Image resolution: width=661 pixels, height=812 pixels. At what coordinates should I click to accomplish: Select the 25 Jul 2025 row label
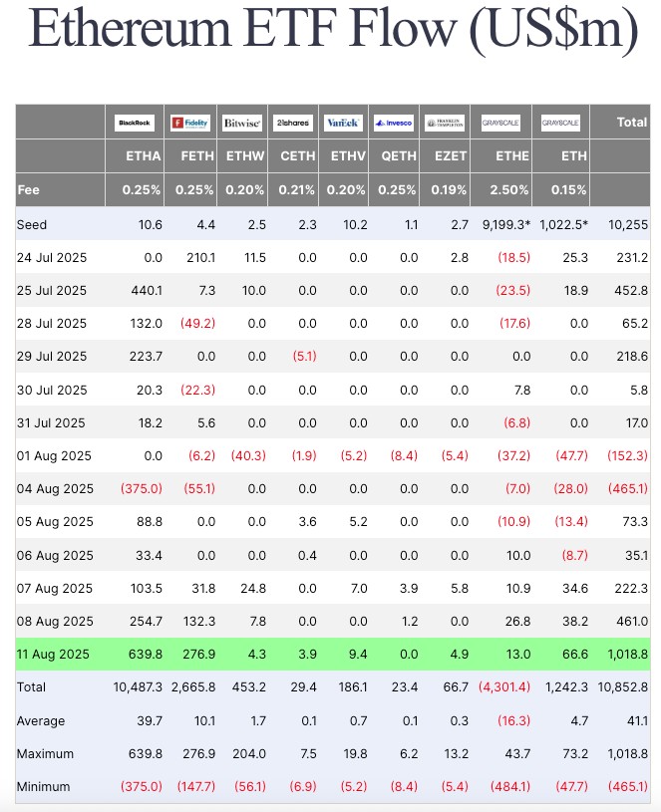pos(51,291)
